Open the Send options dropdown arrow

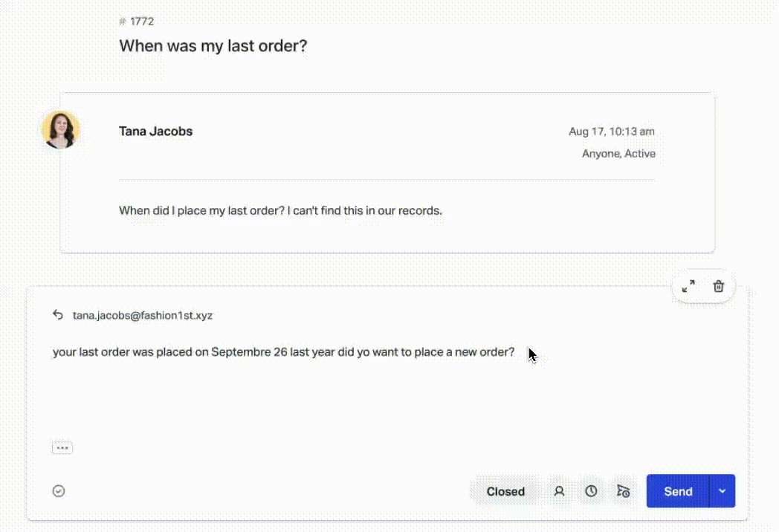(x=723, y=491)
